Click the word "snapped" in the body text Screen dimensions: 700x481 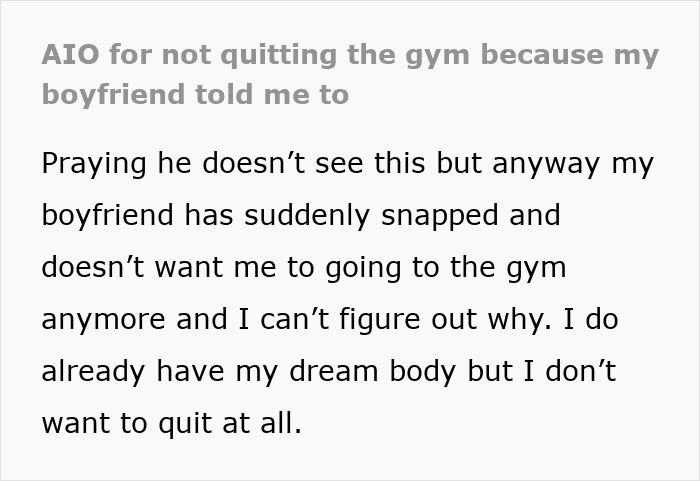tap(440, 217)
